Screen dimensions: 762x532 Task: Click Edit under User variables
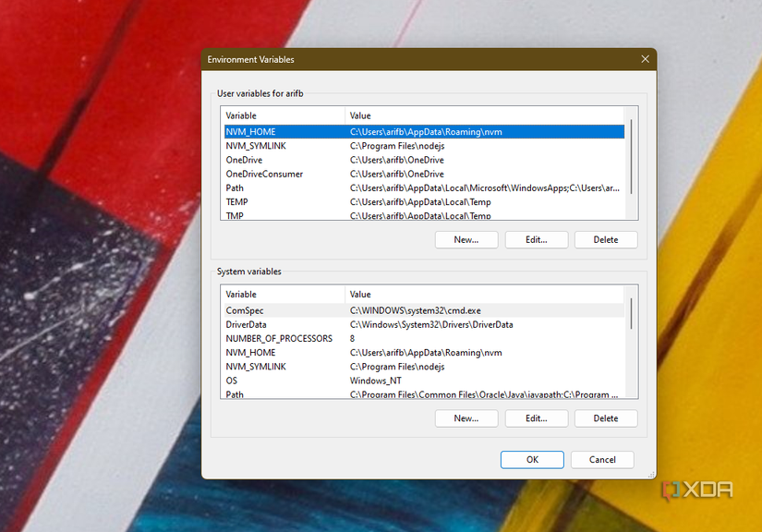pyautogui.click(x=536, y=240)
